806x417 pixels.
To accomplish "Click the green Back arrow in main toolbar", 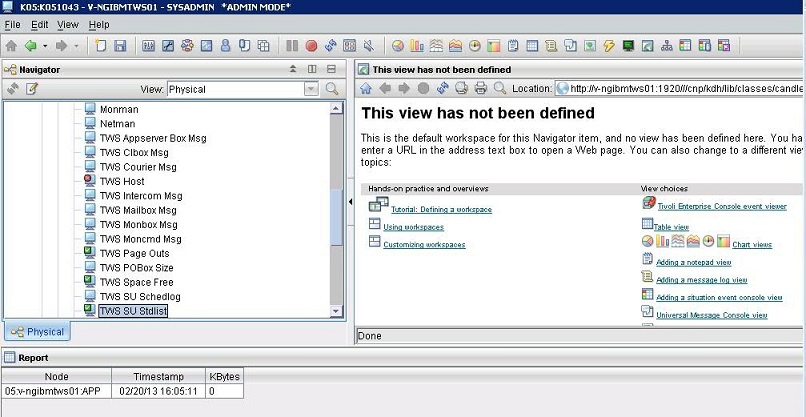I will point(30,46).
